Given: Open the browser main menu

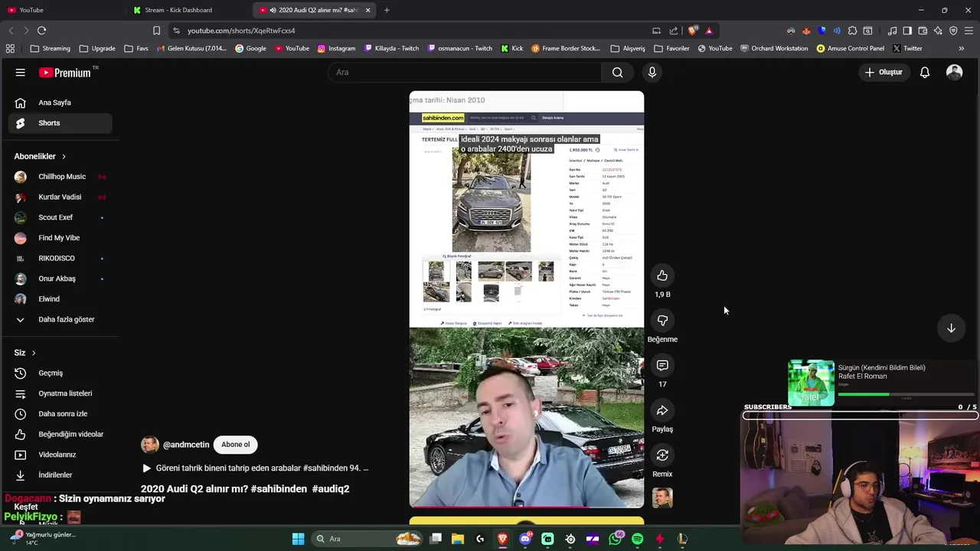Looking at the screenshot, I should click(969, 31).
